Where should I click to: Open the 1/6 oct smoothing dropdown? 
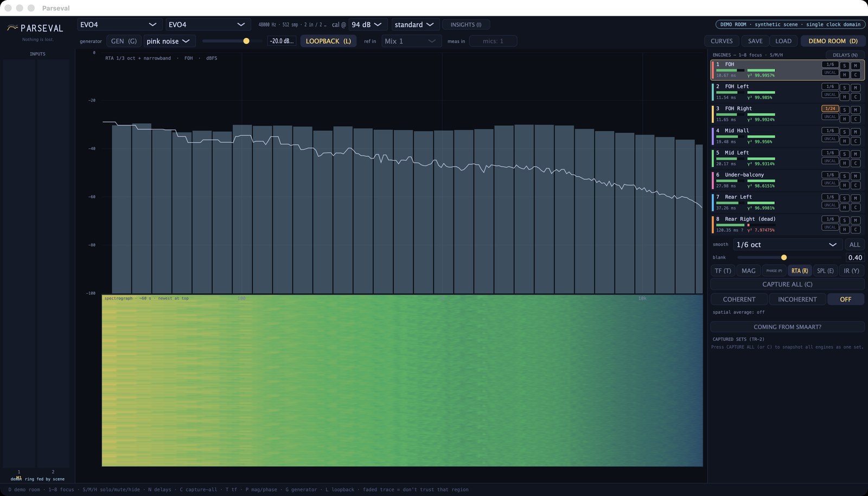[787, 245]
